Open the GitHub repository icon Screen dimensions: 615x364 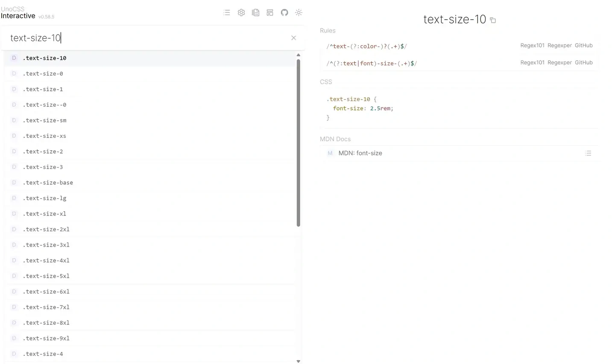(x=284, y=13)
